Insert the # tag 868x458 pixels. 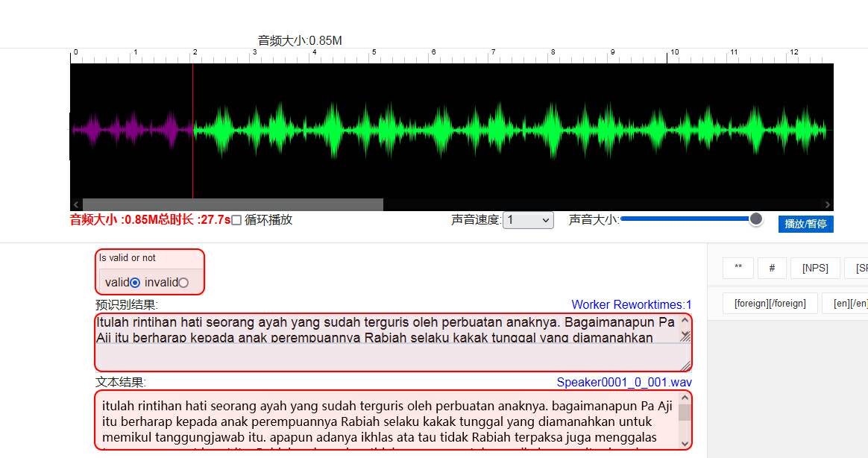(x=772, y=268)
